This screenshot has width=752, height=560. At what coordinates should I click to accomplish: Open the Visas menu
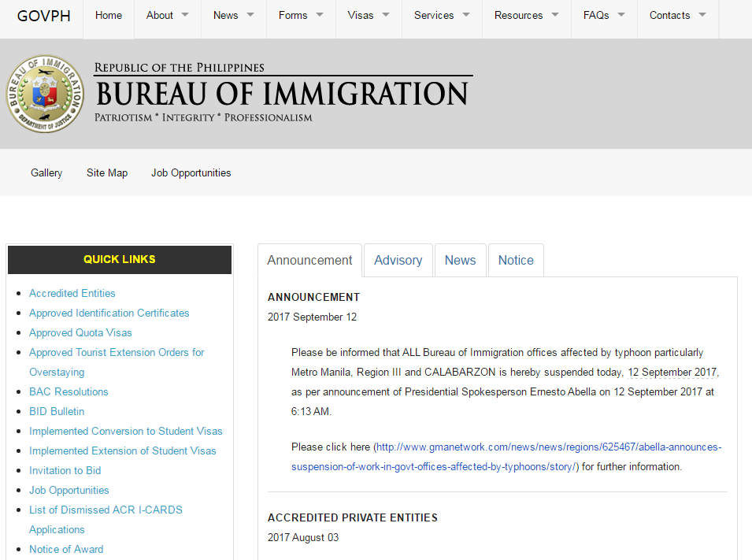coord(360,15)
